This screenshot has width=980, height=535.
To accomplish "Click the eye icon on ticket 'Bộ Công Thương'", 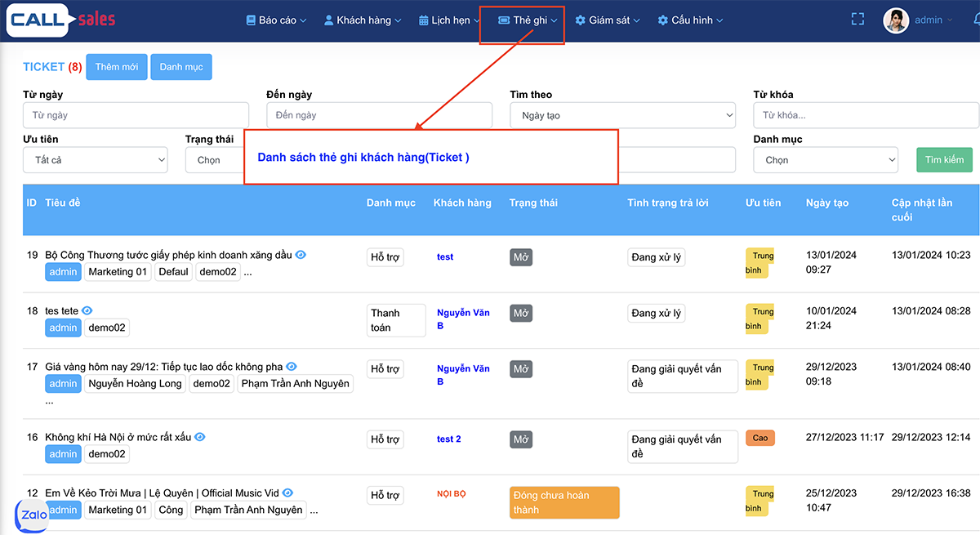I will point(300,254).
